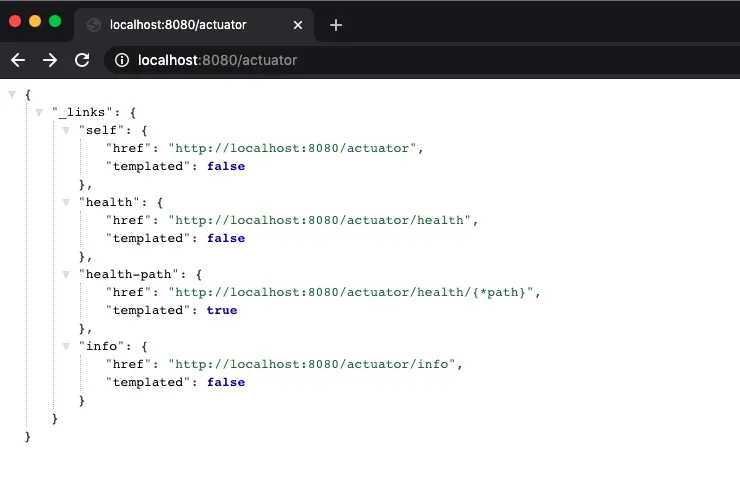Click the "health-path" key text
The width and height of the screenshot is (740, 496).
(x=128, y=274)
